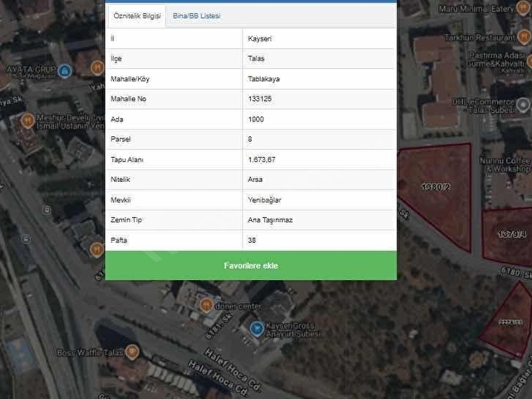Click the Maru Minimal Eatery restaurant pin

[x=523, y=8]
